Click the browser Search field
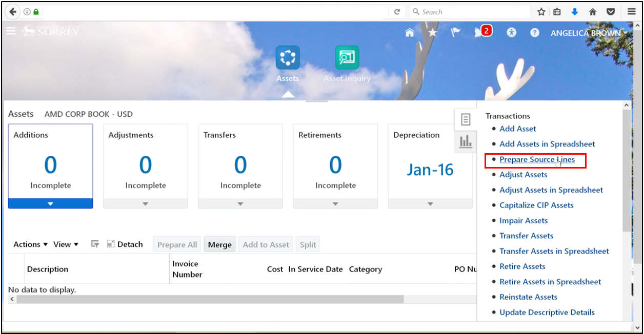Image resolution: width=644 pixels, height=334 pixels. pos(469,11)
